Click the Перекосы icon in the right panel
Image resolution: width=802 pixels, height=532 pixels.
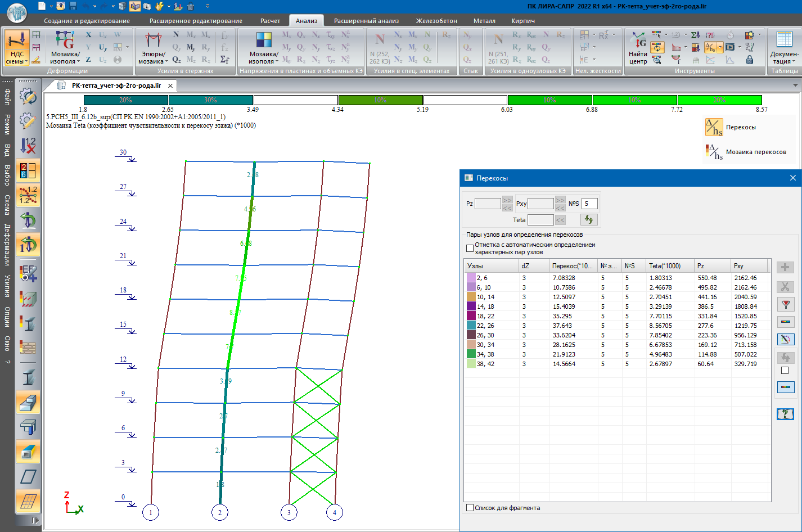tap(714, 127)
